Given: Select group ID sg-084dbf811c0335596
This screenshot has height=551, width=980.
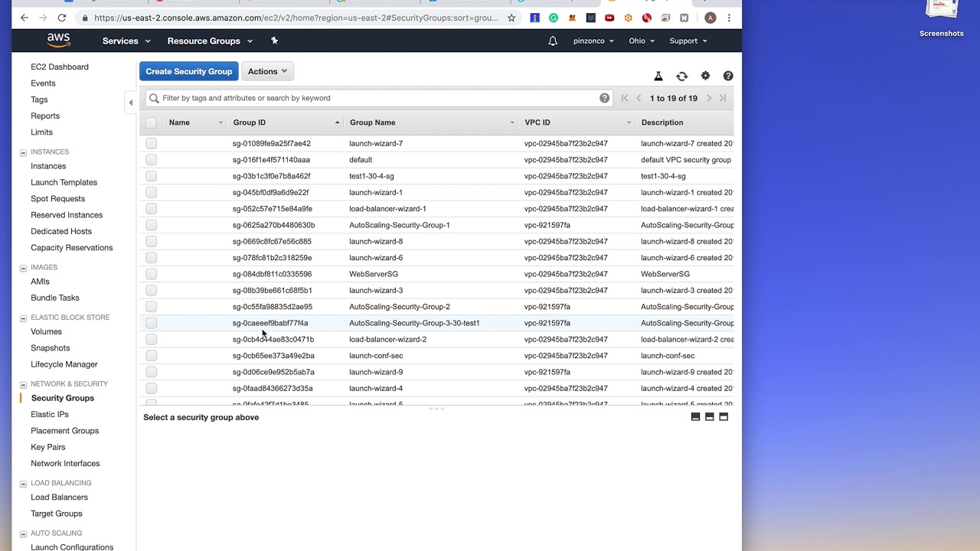Looking at the screenshot, I should click(272, 274).
